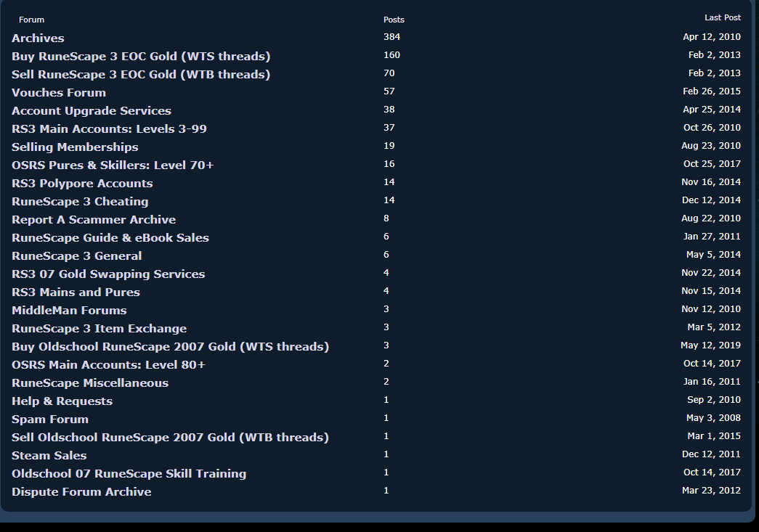This screenshot has height=532, width=759.
Task: Open Buy RuneScape 3 EOC Gold forum
Action: (141, 56)
